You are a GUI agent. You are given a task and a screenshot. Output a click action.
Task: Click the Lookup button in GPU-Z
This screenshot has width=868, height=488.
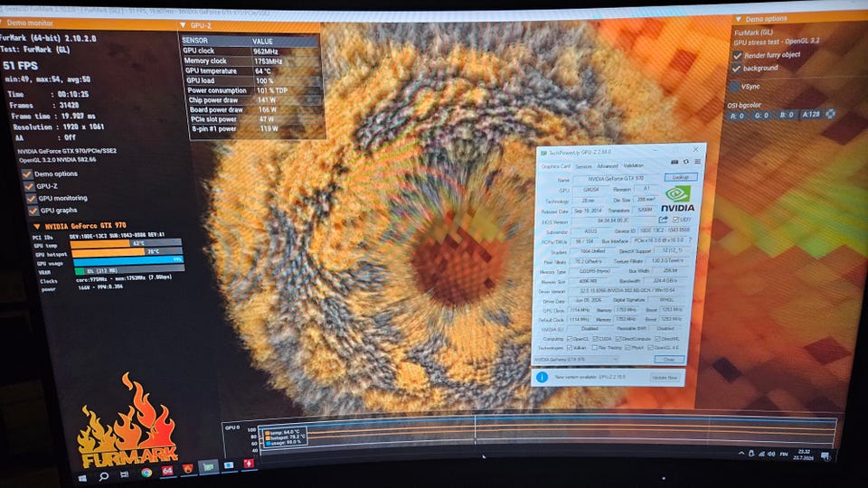coord(680,177)
